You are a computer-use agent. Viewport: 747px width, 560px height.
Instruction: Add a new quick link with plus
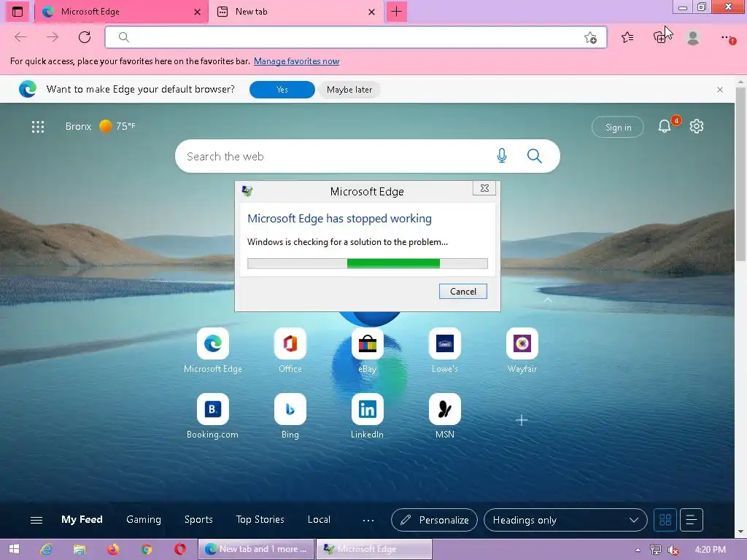tap(522, 420)
